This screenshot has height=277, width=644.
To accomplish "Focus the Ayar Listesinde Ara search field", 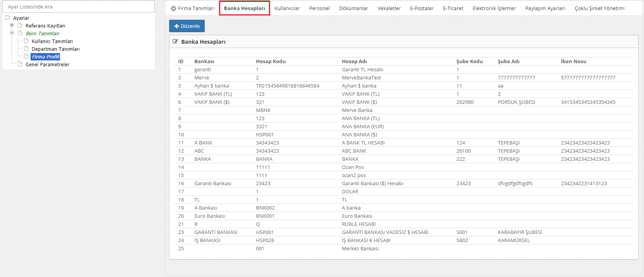I will tap(79, 7).
